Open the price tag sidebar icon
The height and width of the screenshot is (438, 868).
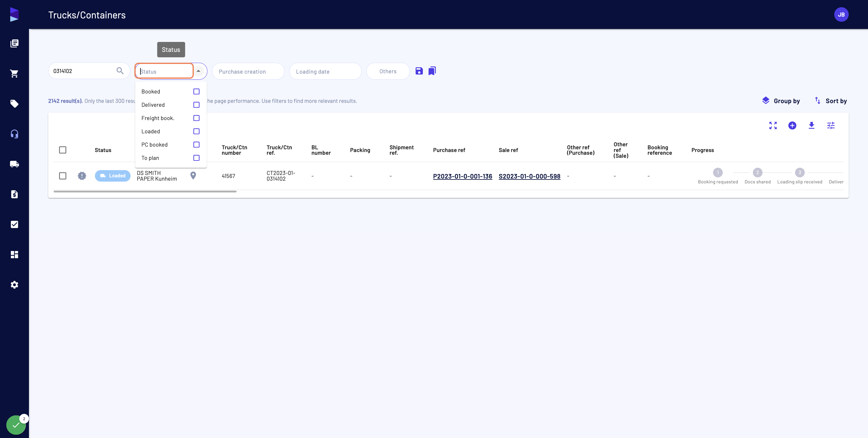pos(14,103)
